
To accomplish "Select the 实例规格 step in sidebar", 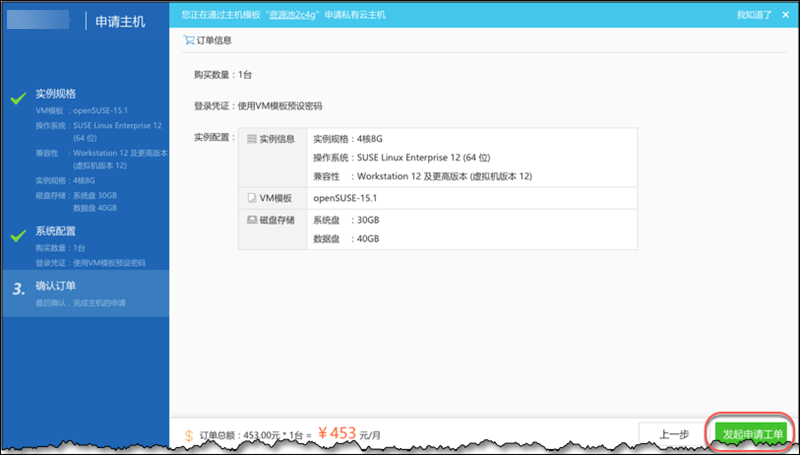I will click(55, 94).
